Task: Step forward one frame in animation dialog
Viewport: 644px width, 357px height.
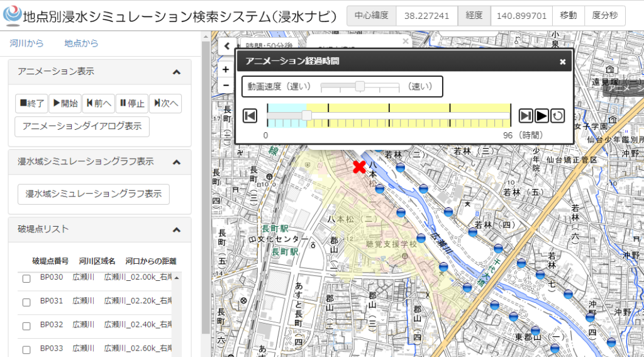Action: pos(526,116)
